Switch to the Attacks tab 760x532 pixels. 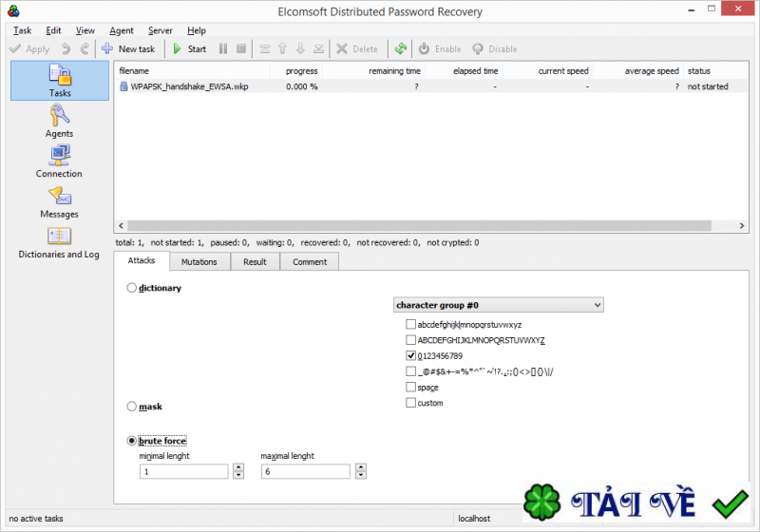(x=142, y=260)
